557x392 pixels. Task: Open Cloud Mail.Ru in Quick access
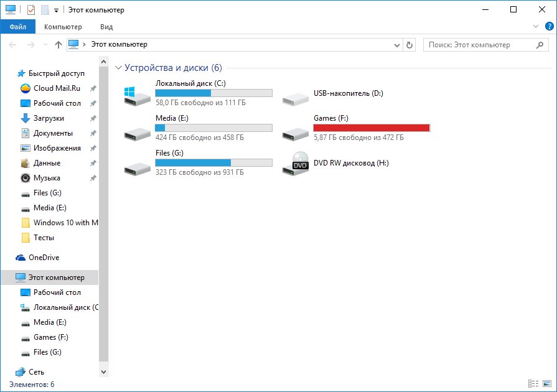(57, 88)
